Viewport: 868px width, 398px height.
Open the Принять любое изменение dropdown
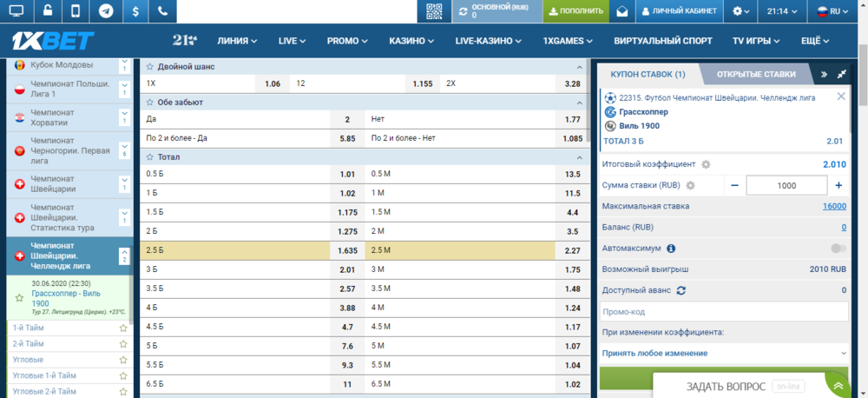[724, 353]
